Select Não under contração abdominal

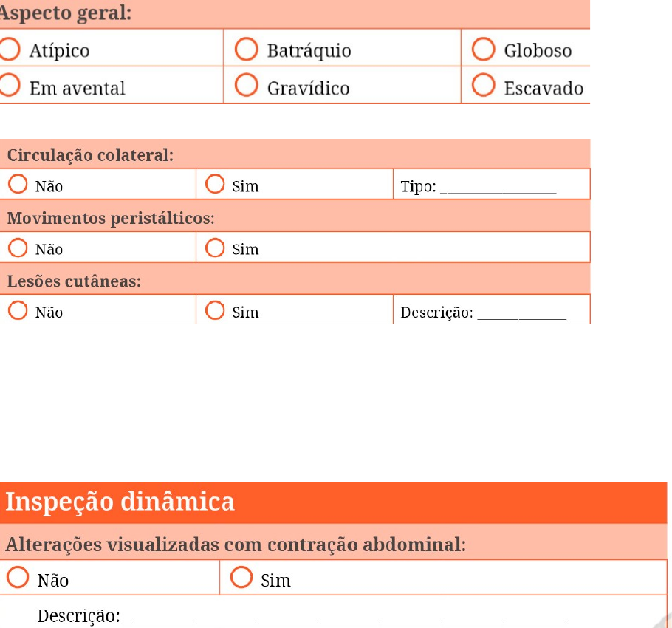18,577
